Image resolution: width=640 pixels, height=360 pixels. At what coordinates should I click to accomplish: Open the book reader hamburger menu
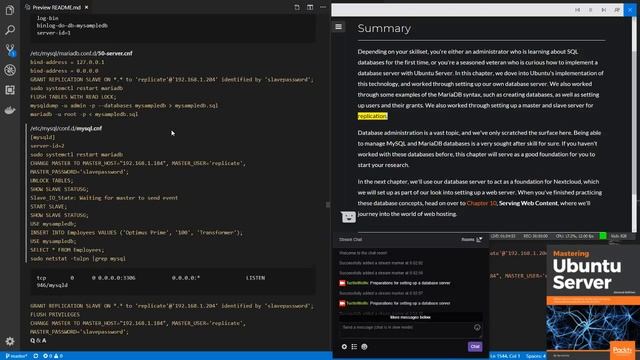[338, 27]
